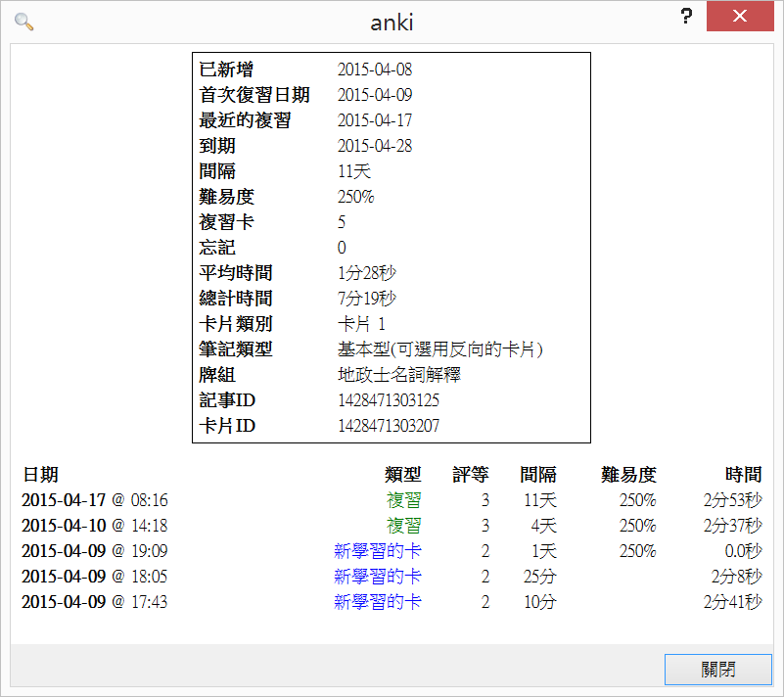Click the log entry 2015-04-09 @ 19:09
Viewport: 784px width, 697px height.
click(x=95, y=551)
